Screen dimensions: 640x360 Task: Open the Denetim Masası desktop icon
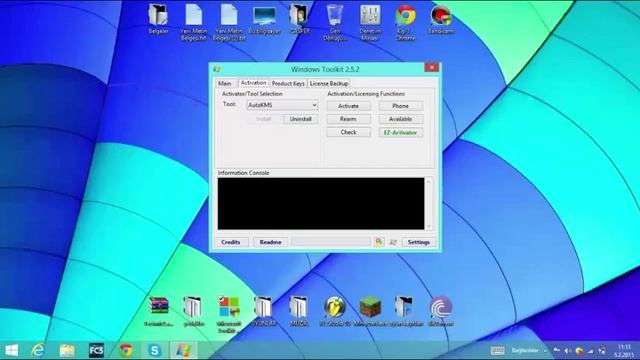pos(370,22)
